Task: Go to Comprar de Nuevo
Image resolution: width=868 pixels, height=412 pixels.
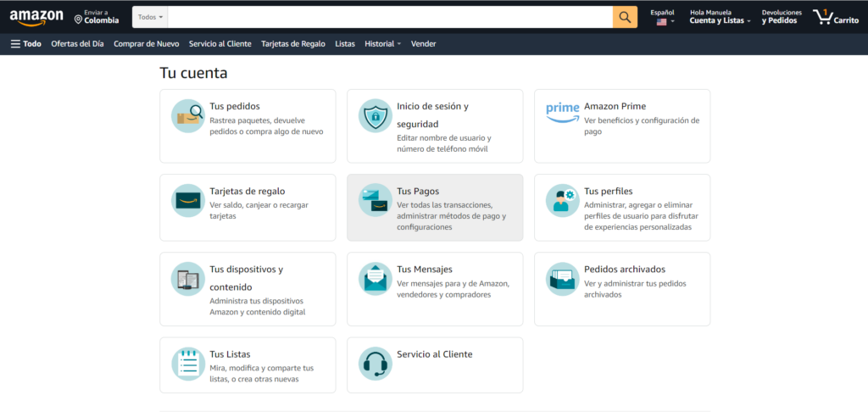Action: point(146,44)
